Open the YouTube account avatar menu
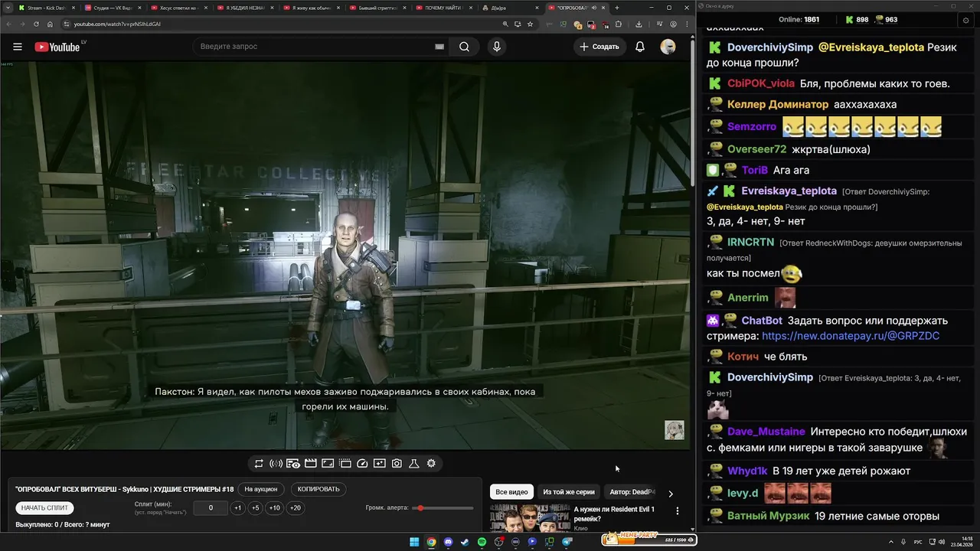The image size is (980, 551). pos(668,47)
